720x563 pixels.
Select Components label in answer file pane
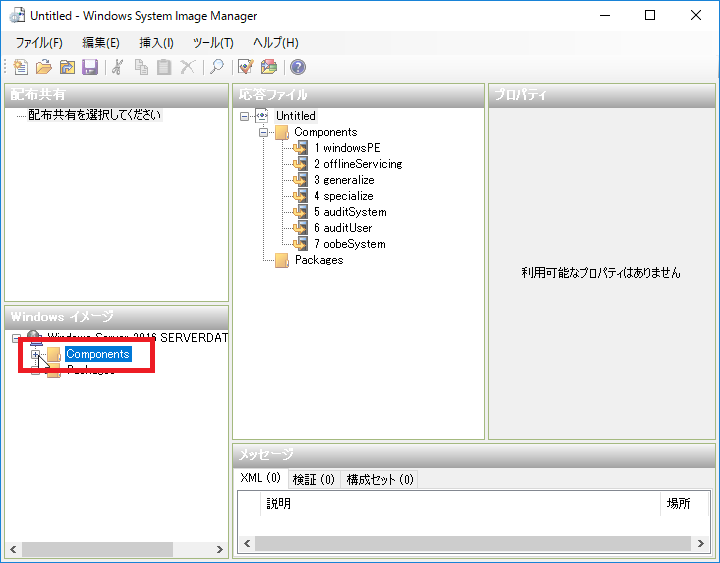tap(326, 132)
